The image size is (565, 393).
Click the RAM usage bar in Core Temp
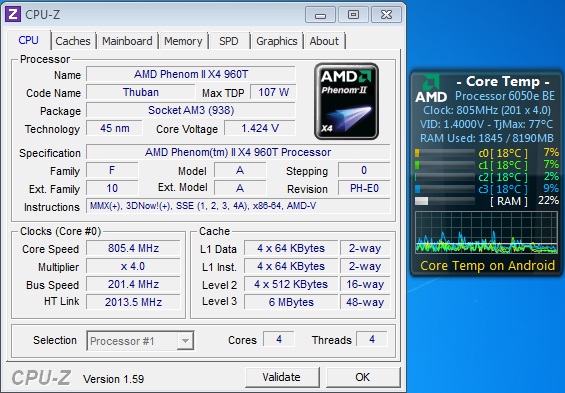445,201
